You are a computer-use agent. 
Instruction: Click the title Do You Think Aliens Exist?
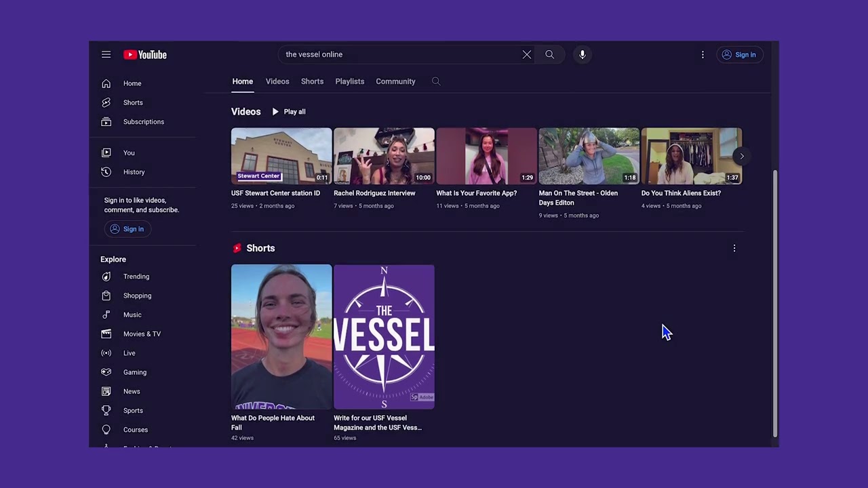(681, 193)
